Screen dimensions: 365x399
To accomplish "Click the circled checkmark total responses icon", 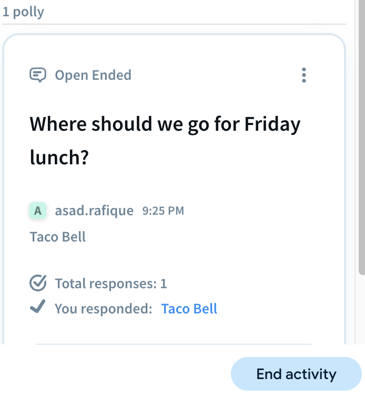I will pyautogui.click(x=38, y=283).
